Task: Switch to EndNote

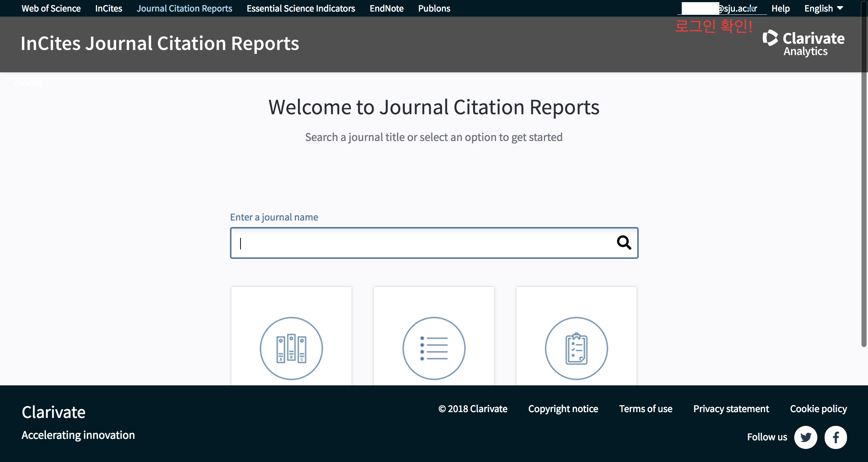Action: click(386, 8)
